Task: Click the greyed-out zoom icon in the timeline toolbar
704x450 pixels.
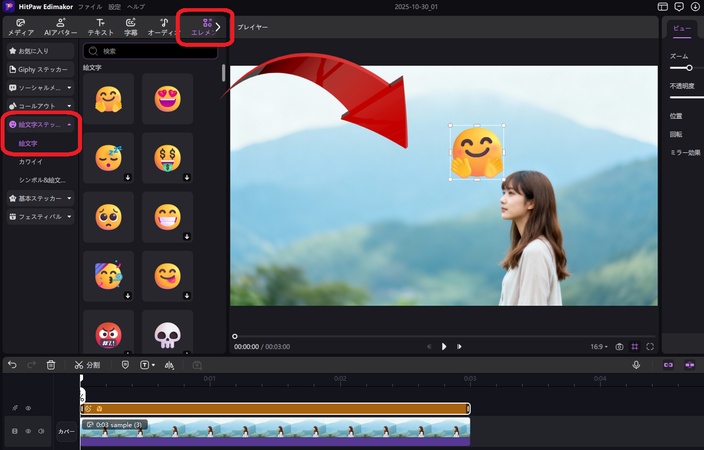Action: click(197, 365)
